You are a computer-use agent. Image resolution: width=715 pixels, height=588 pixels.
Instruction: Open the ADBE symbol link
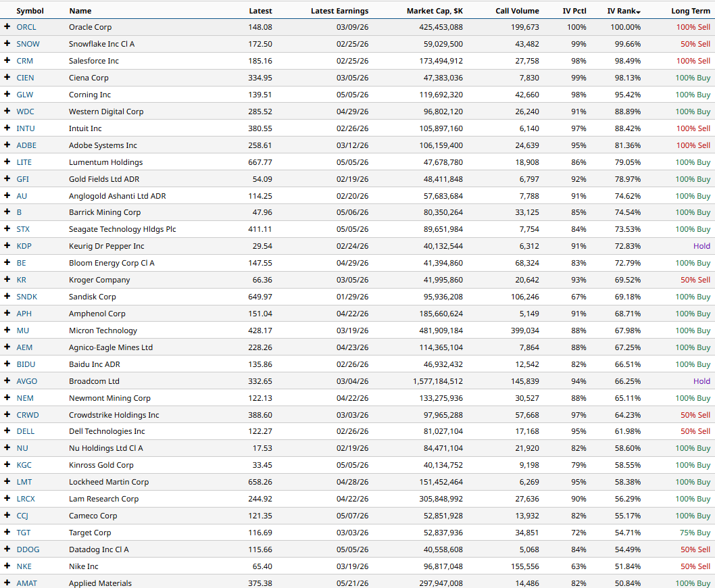coord(26,145)
